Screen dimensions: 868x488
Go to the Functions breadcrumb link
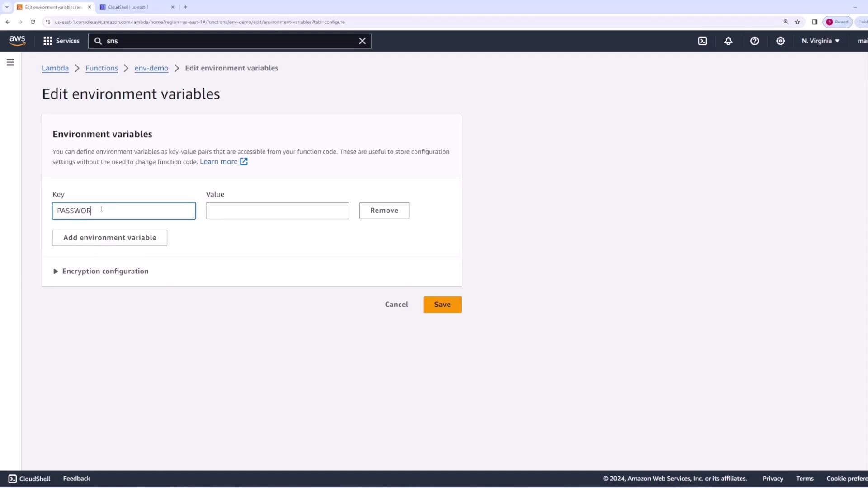(101, 68)
